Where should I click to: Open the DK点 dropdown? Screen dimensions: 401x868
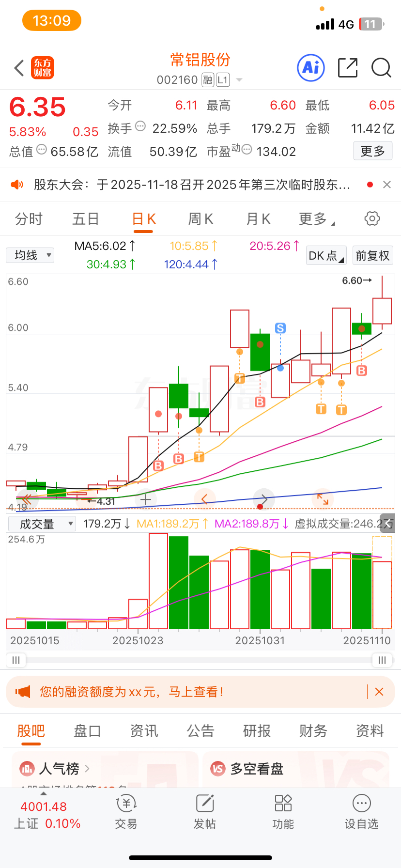pos(326,255)
